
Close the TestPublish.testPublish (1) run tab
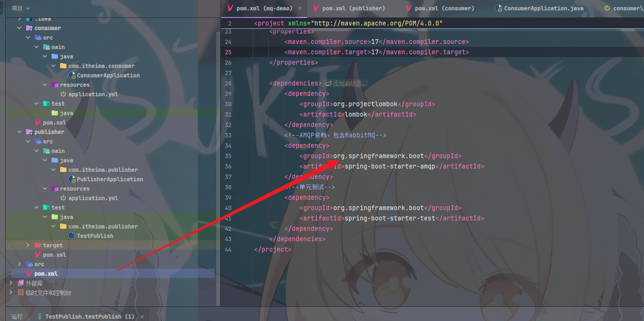coord(142,317)
